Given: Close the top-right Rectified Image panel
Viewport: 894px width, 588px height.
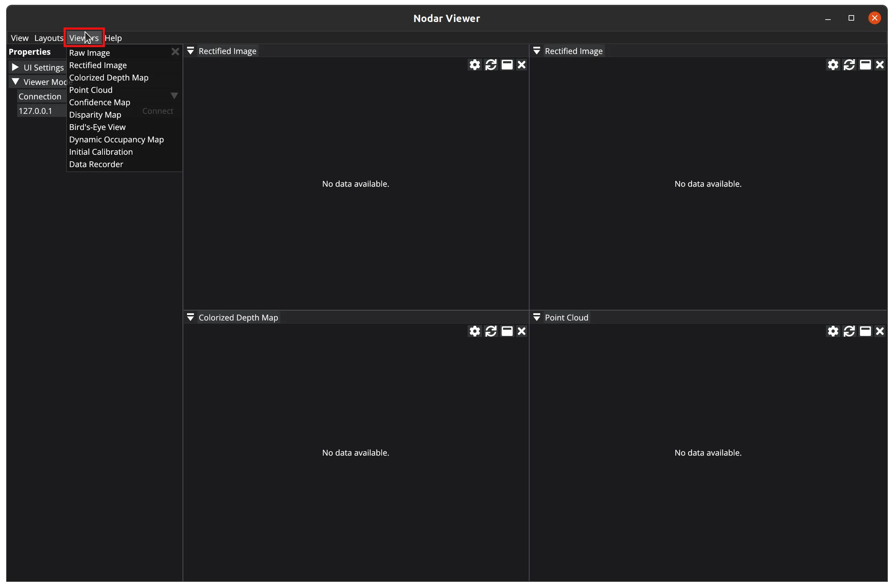Looking at the screenshot, I should point(880,65).
